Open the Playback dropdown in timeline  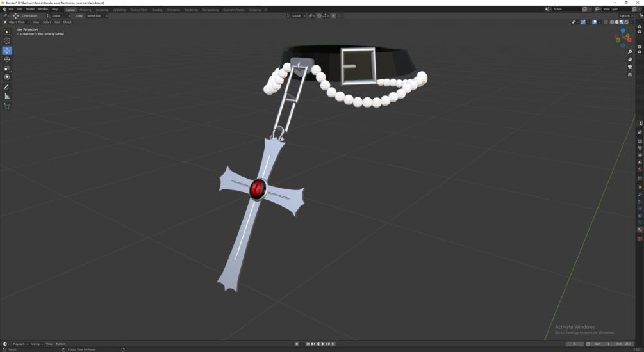[x=21, y=344]
